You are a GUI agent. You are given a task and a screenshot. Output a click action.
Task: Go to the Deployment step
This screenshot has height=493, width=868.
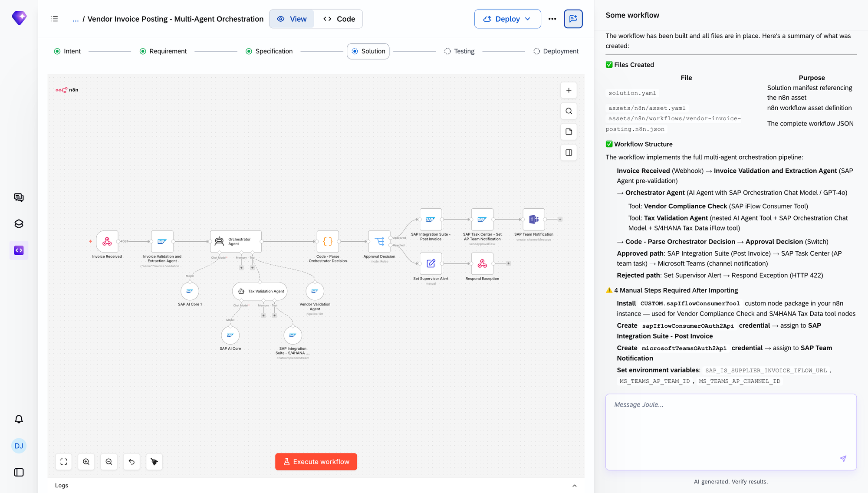(556, 51)
